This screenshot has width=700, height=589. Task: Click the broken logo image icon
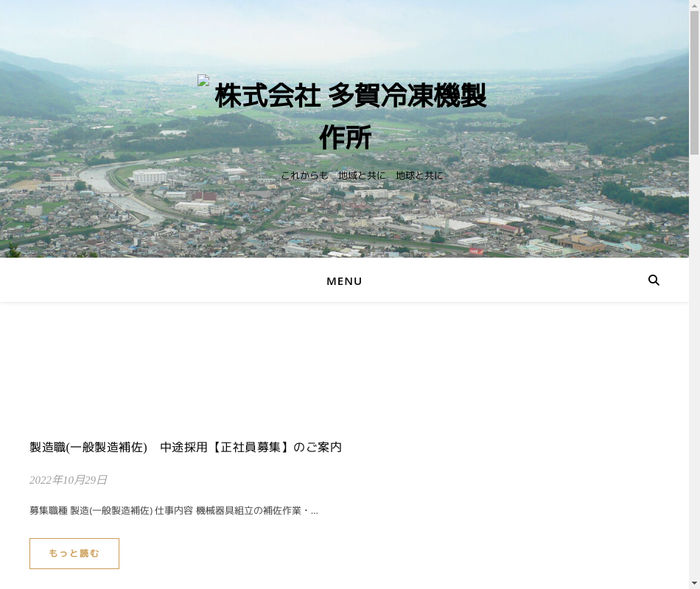pyautogui.click(x=204, y=81)
